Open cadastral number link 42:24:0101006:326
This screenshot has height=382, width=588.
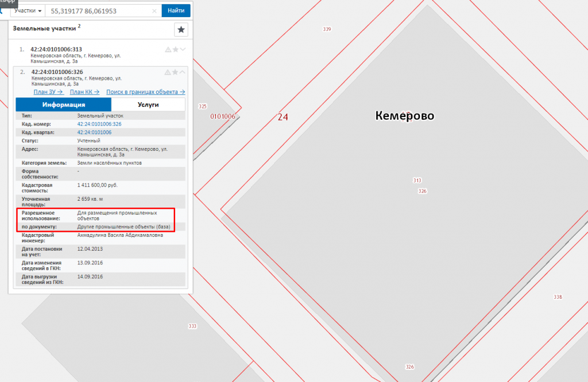click(x=99, y=124)
